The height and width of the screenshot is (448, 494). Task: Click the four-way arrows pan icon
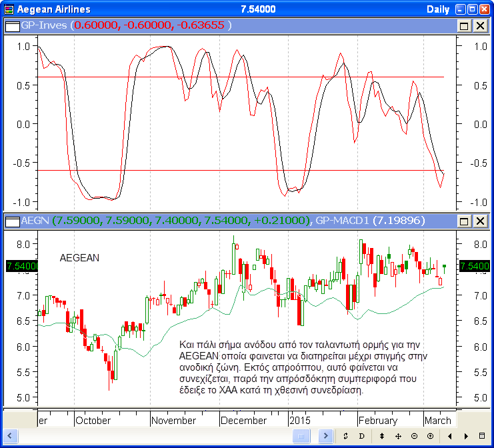pos(398,436)
